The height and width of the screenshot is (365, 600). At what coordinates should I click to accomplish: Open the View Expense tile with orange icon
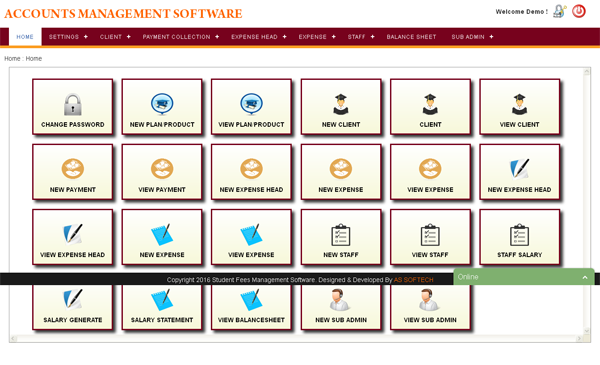(x=430, y=172)
